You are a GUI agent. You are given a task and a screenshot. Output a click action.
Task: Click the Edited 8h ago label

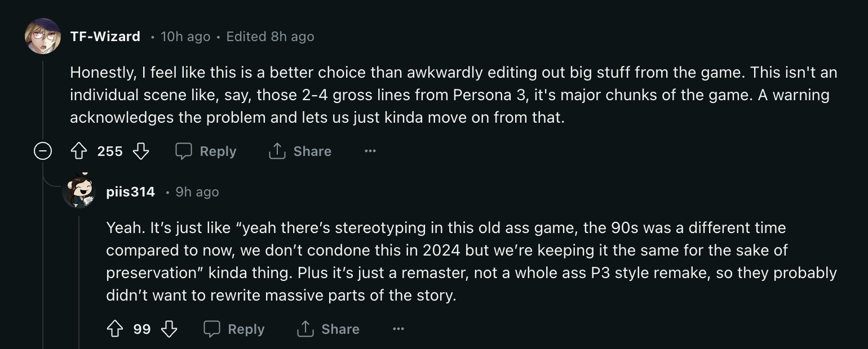[x=270, y=37]
